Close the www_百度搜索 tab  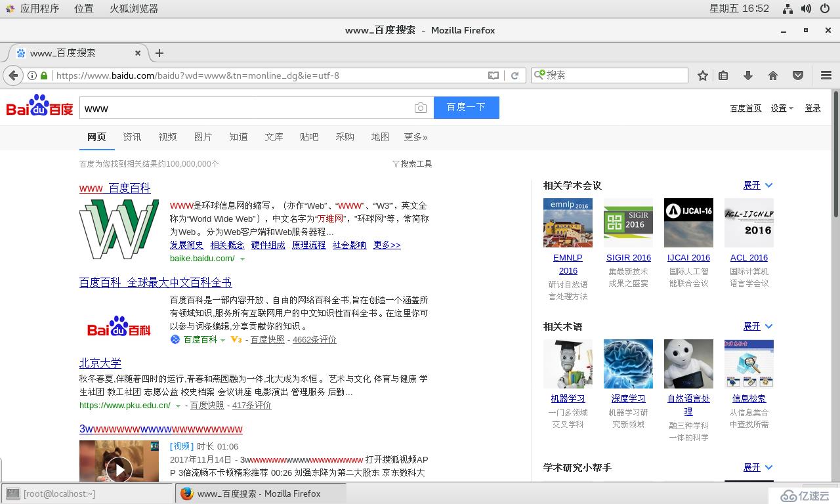coord(138,53)
